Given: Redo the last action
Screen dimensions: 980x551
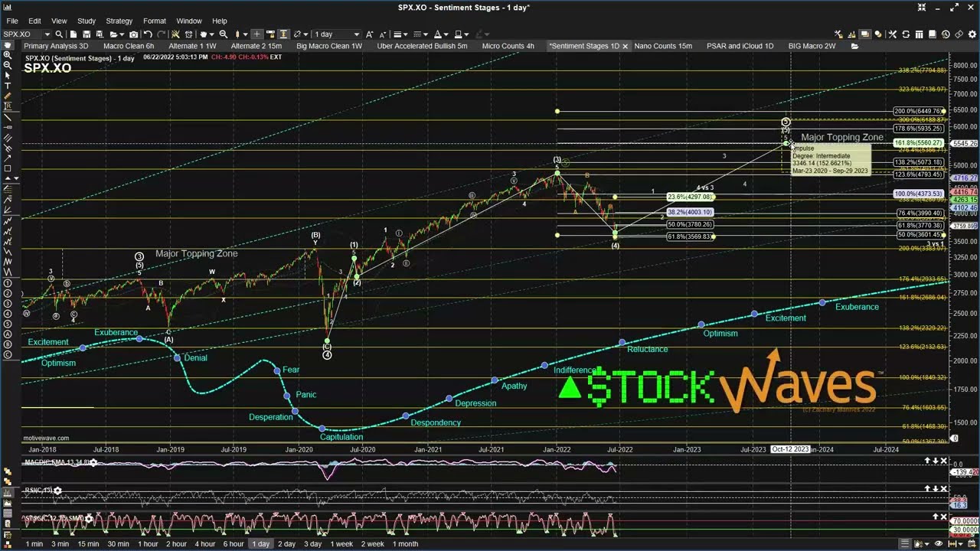Looking at the screenshot, I should click(162, 34).
